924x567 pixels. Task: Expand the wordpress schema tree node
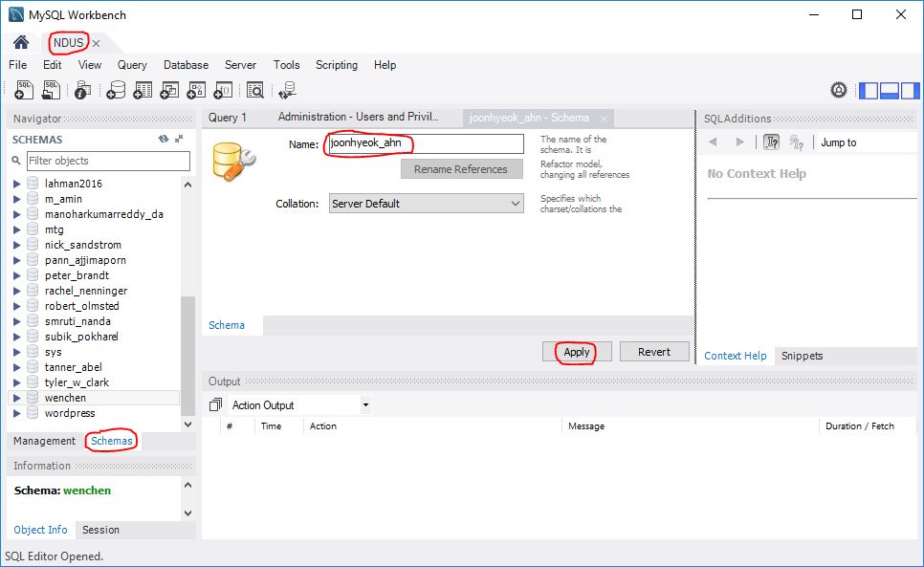point(16,413)
